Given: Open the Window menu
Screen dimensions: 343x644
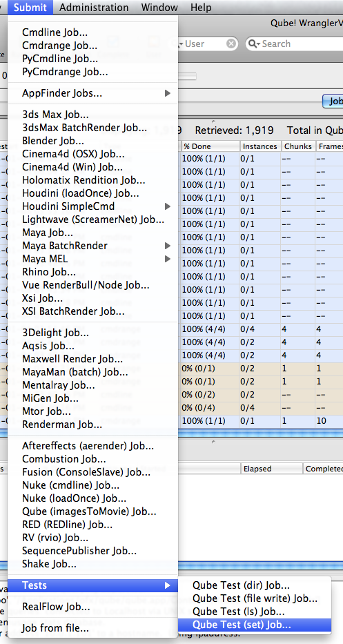Looking at the screenshot, I should tap(159, 8).
